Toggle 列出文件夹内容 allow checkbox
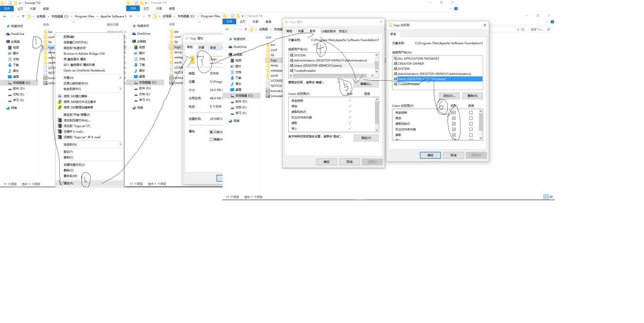 454,130
